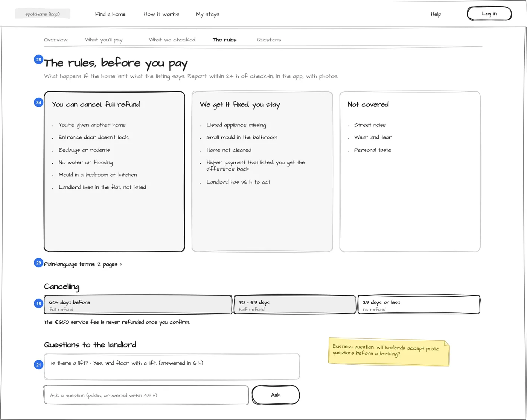Click the 'You can cancel, full refund' card heading
527x420 pixels.
(96, 105)
